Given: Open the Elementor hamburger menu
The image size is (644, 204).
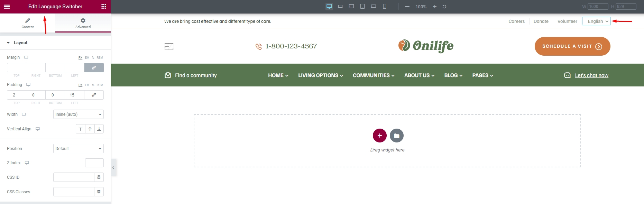Looking at the screenshot, I should coord(7,7).
